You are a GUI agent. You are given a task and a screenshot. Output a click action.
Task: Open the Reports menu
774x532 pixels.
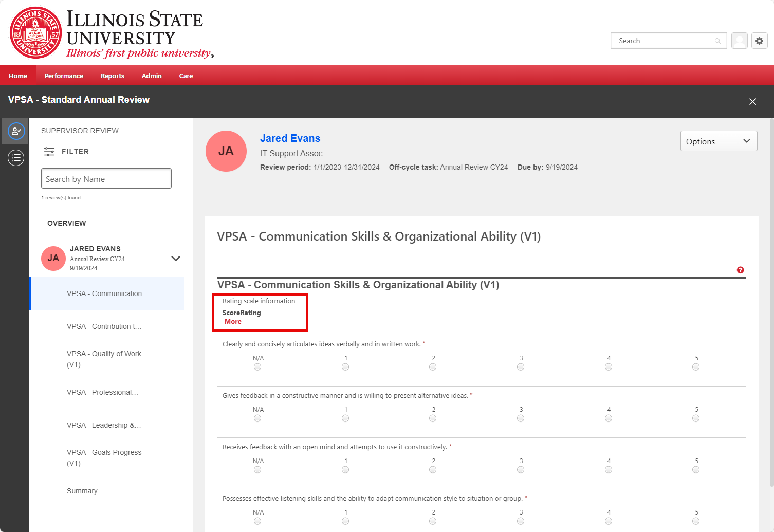113,76
